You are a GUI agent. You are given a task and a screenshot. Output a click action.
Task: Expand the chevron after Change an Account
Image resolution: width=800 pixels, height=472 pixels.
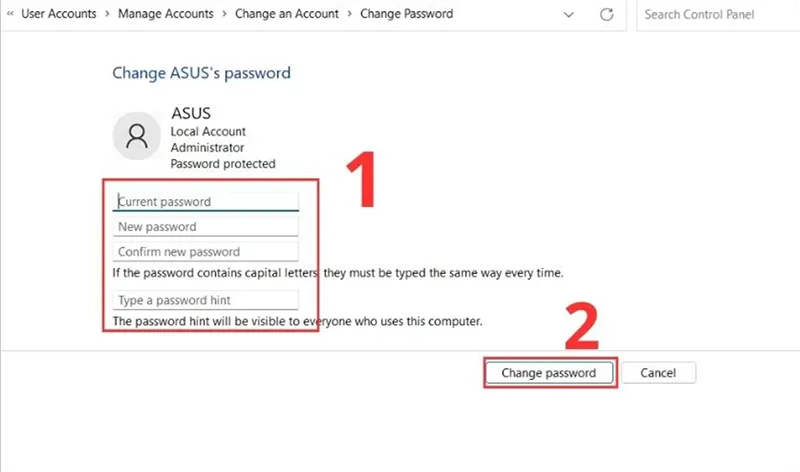pyautogui.click(x=349, y=14)
